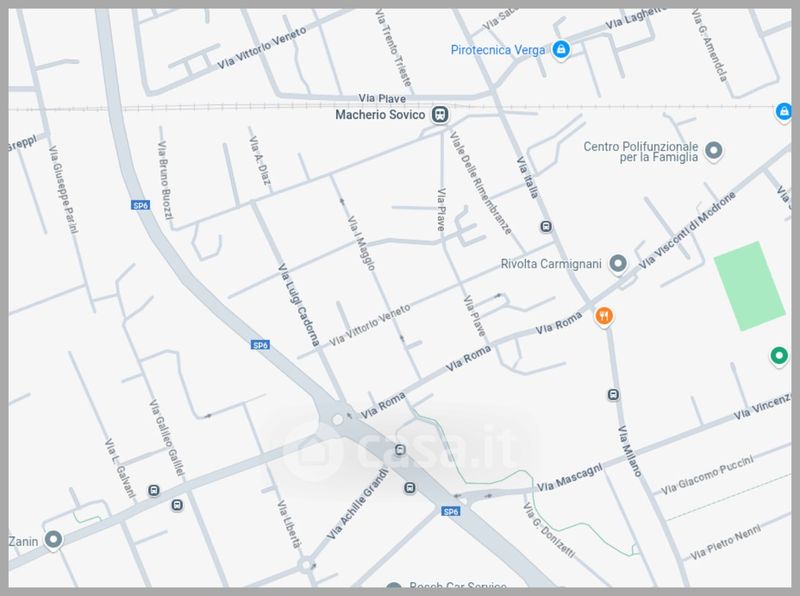Select Centro Polifunzionale per la Famiglia pin
Screen dimensions: 800x596
713,151
